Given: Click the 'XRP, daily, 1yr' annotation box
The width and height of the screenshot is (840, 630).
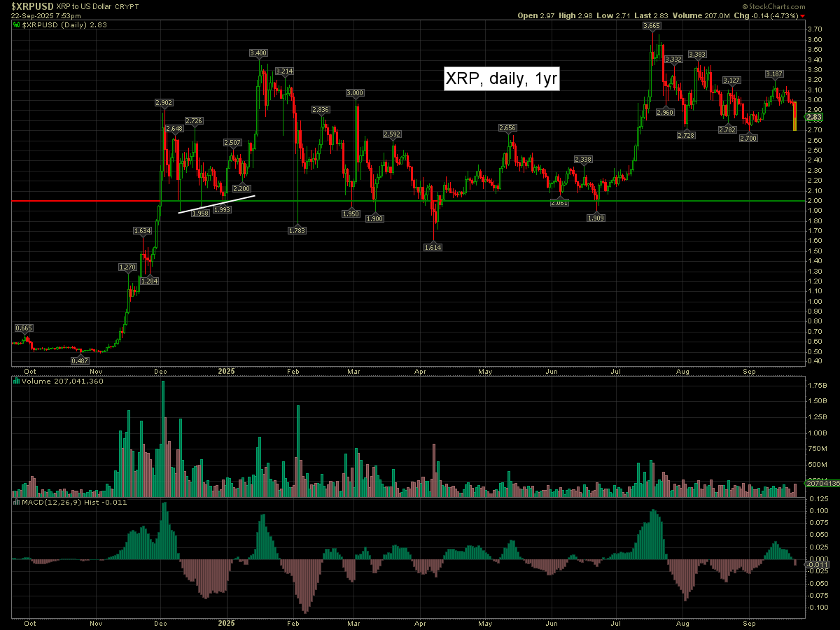Looking at the screenshot, I should tap(502, 79).
